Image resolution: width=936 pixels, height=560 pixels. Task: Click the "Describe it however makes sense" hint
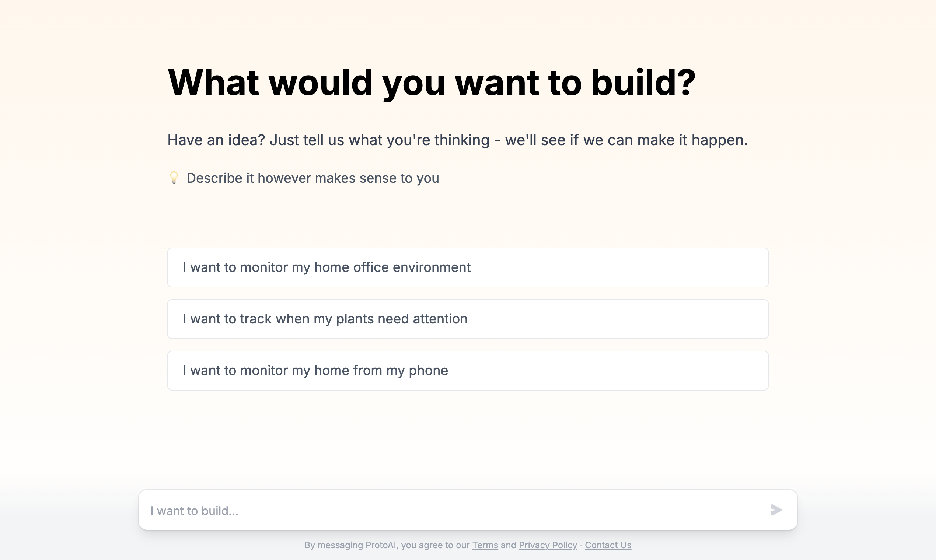click(x=312, y=178)
